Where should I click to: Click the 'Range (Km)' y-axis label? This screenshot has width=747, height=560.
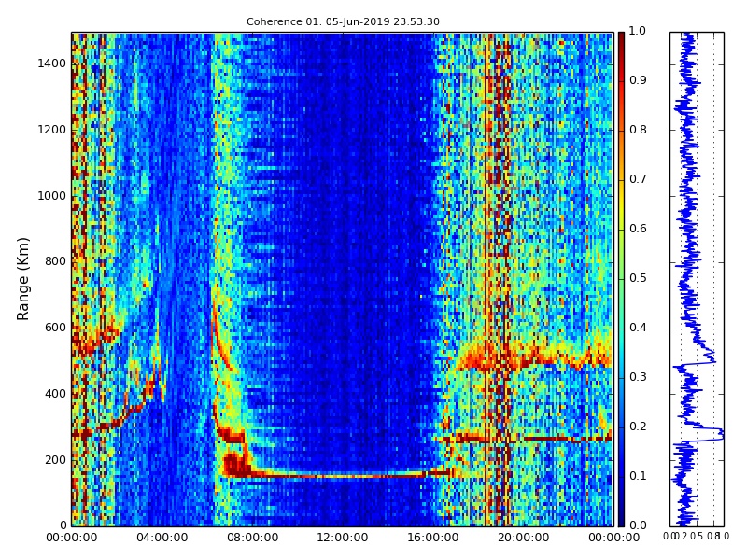pos(22,278)
